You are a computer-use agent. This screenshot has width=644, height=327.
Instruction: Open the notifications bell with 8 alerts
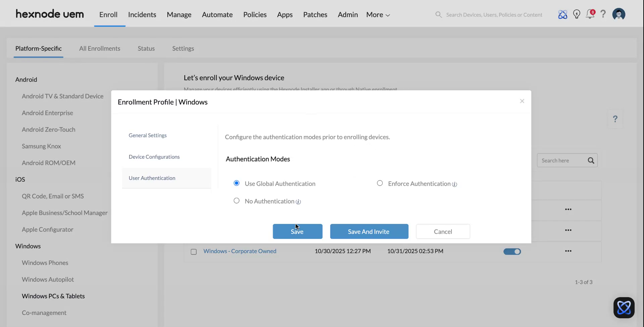[x=590, y=14]
